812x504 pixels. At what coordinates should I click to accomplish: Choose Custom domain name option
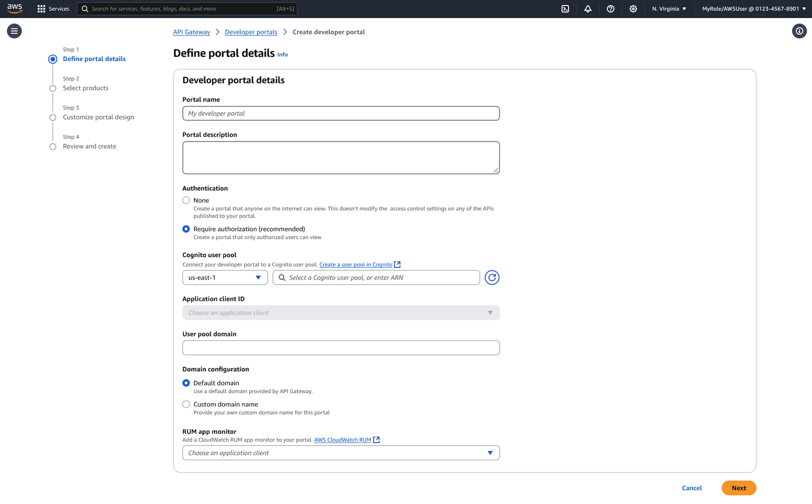(x=186, y=404)
